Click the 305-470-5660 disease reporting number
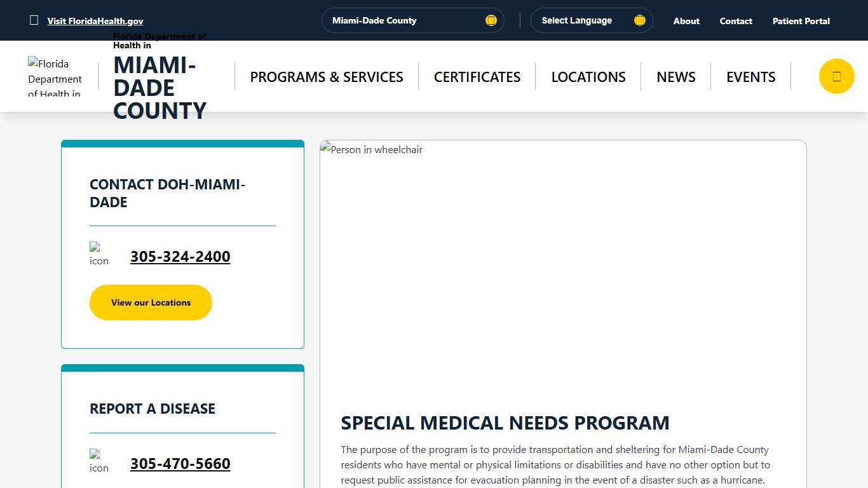The image size is (868, 488). (x=180, y=464)
